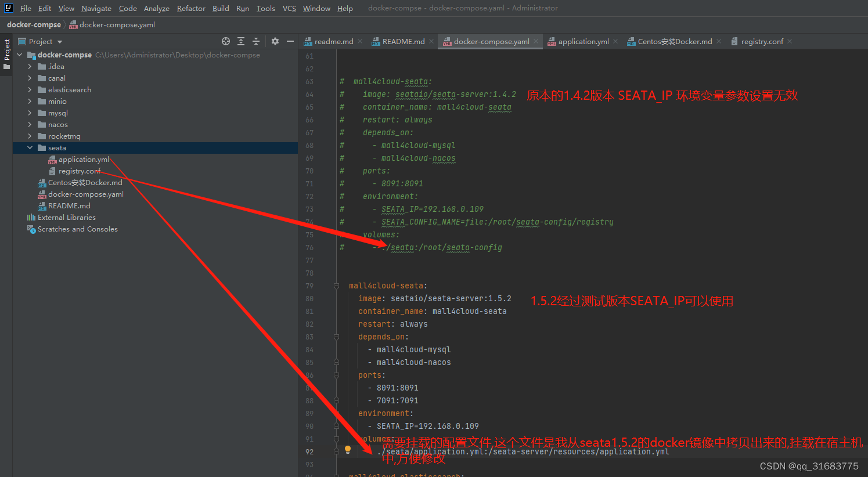
Task: Open the Project panel settings gear
Action: click(x=275, y=41)
